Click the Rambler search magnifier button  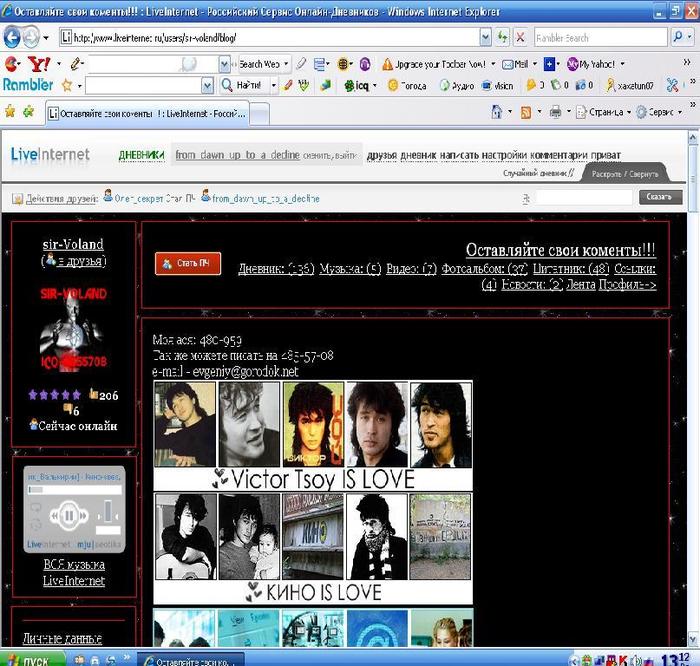pos(679,37)
